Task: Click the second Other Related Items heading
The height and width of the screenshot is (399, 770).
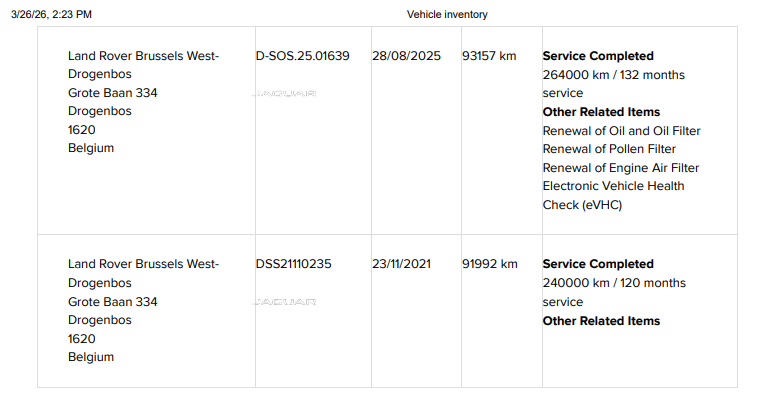Action: tap(601, 321)
